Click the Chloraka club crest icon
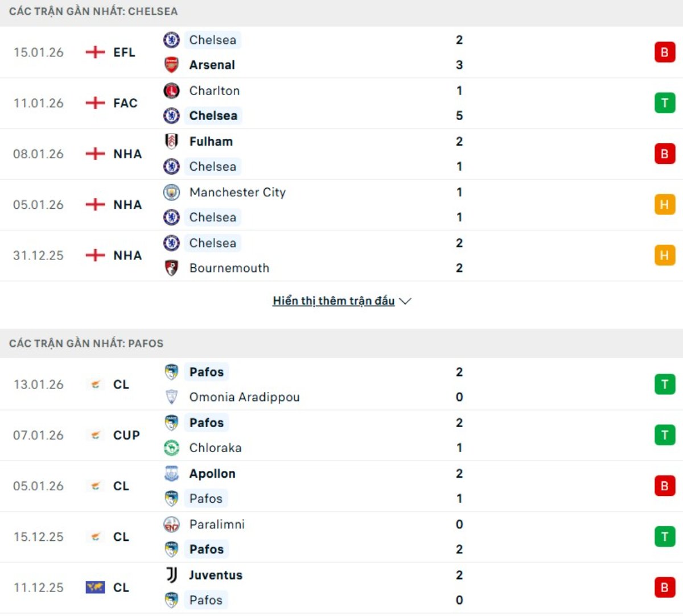This screenshot has height=616, width=683. coord(171,448)
